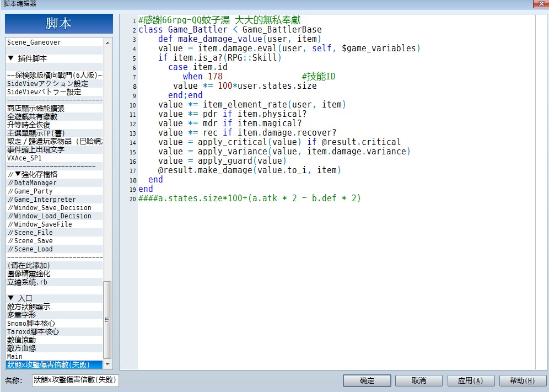Select //Game_Interpreter script row
549x392 pixels.
54,200
